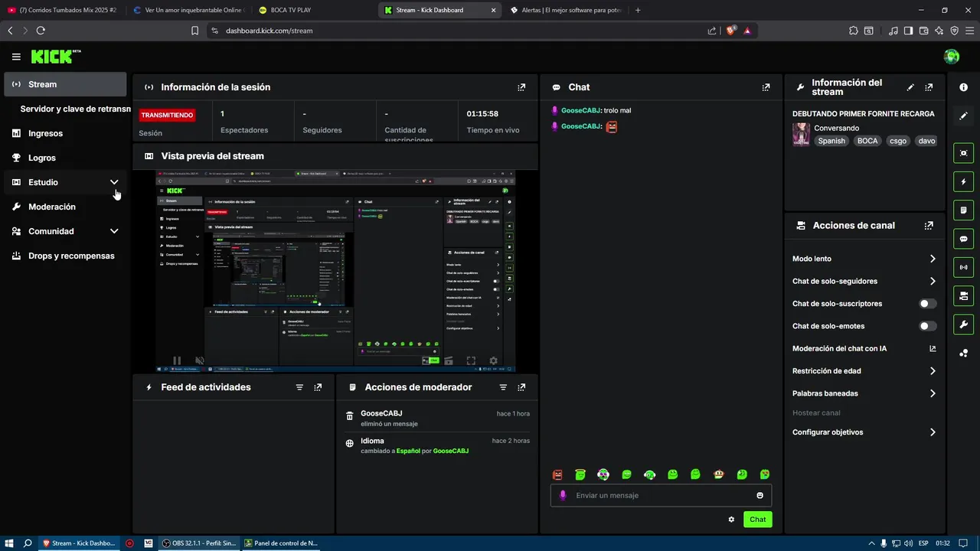Open a new browser tab

click(x=638, y=10)
